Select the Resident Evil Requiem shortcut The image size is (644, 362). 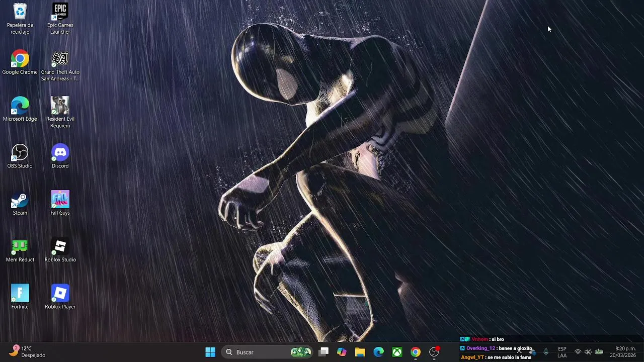[x=60, y=113]
